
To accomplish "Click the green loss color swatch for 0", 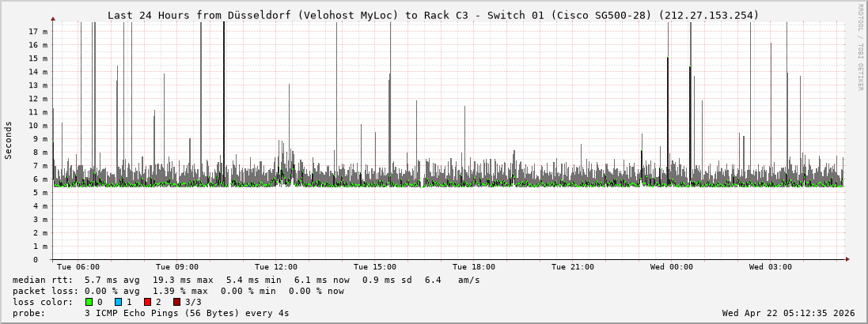I will point(89,302).
